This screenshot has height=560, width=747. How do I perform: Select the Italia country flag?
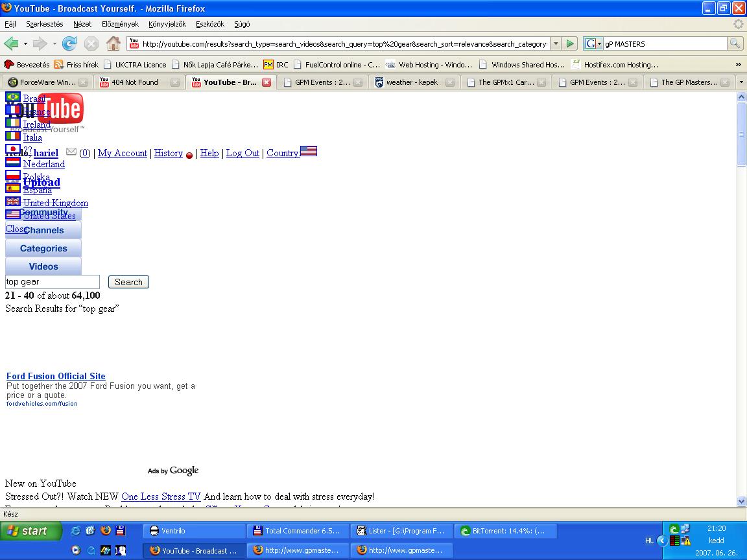point(13,135)
